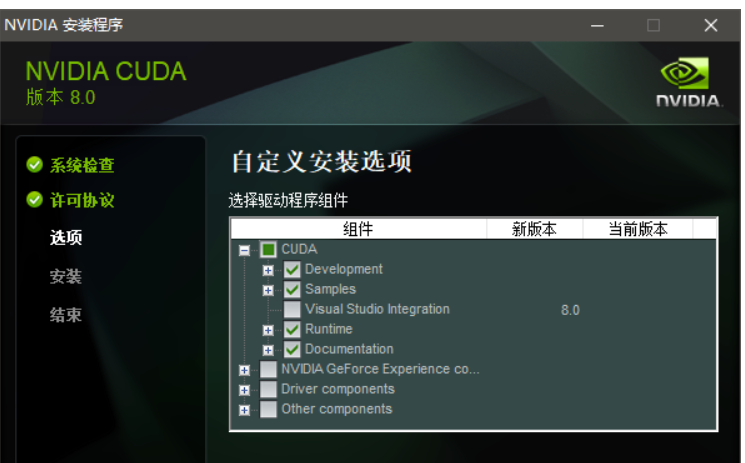
Task: Click the green checkmark beside 许可协议
Action: pyautogui.click(x=35, y=200)
